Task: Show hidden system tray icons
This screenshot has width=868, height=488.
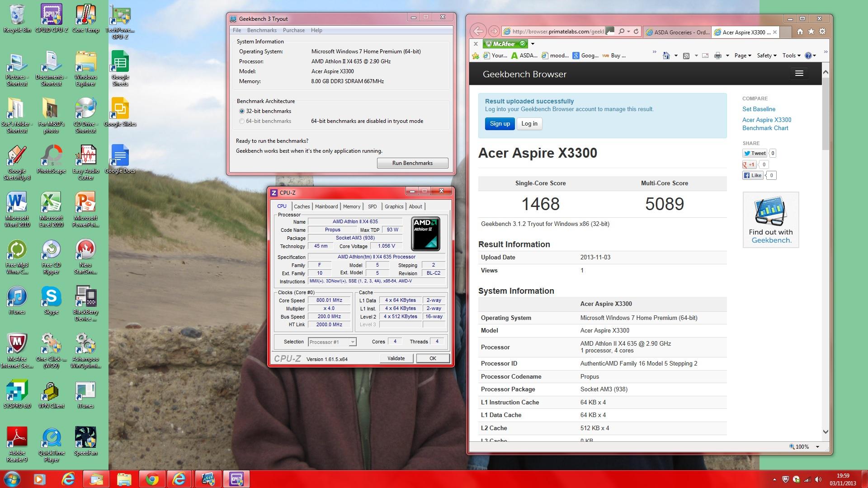Action: coord(774,479)
